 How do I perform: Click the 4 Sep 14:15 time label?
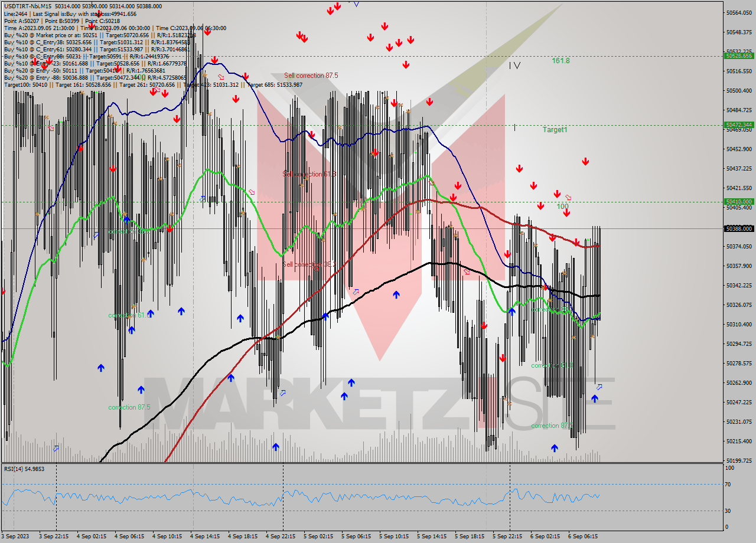[205, 537]
